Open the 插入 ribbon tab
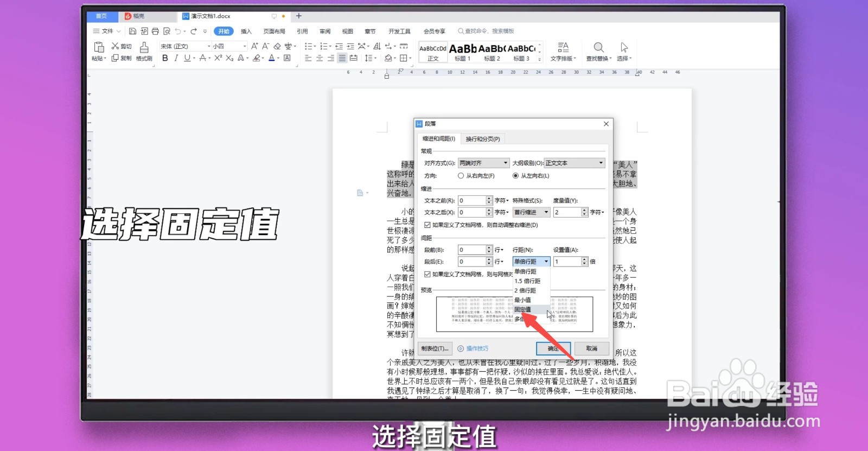The image size is (868, 451). pyautogui.click(x=246, y=31)
